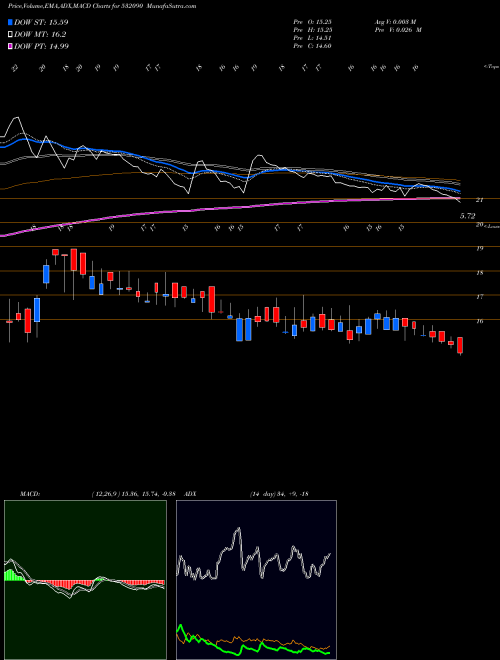Click the MACD (12,26,9) values text
This screenshot has height=660, width=500.
pyautogui.click(x=136, y=494)
